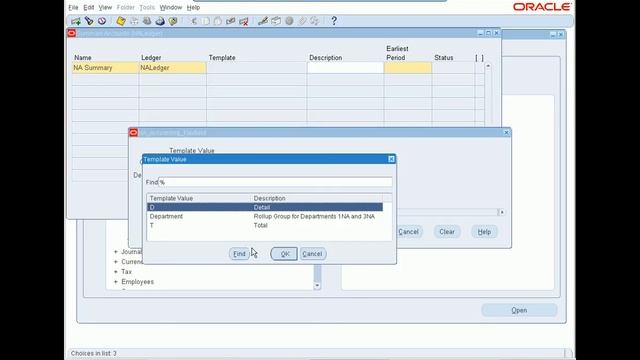
Task: Open the View menu
Action: pyautogui.click(x=105, y=7)
